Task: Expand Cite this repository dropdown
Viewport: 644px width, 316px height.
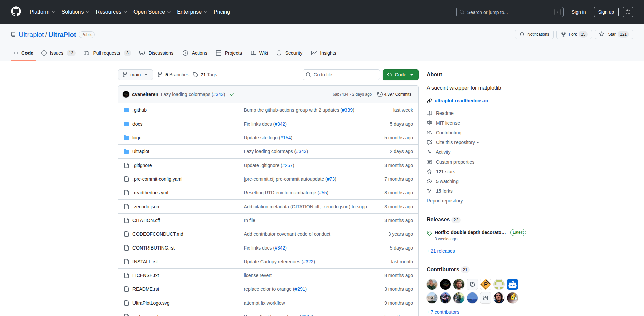Action: click(x=457, y=142)
